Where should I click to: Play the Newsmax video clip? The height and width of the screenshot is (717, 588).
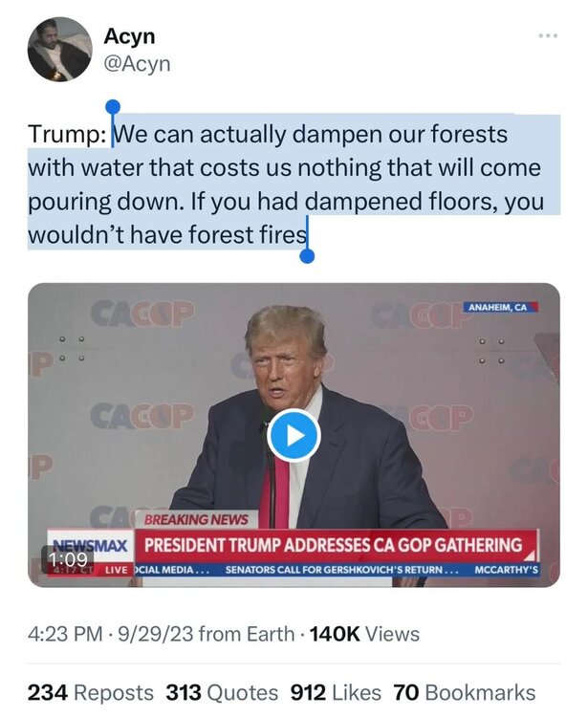293,437
